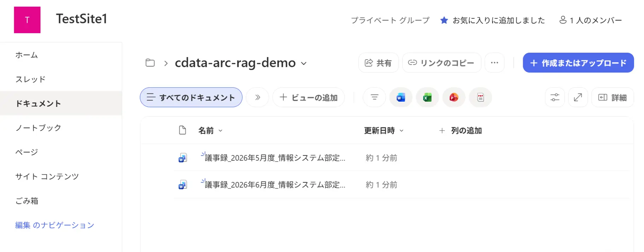The width and height of the screenshot is (644, 252).
Task: Toggle the favorite star for this site
Action: point(444,20)
